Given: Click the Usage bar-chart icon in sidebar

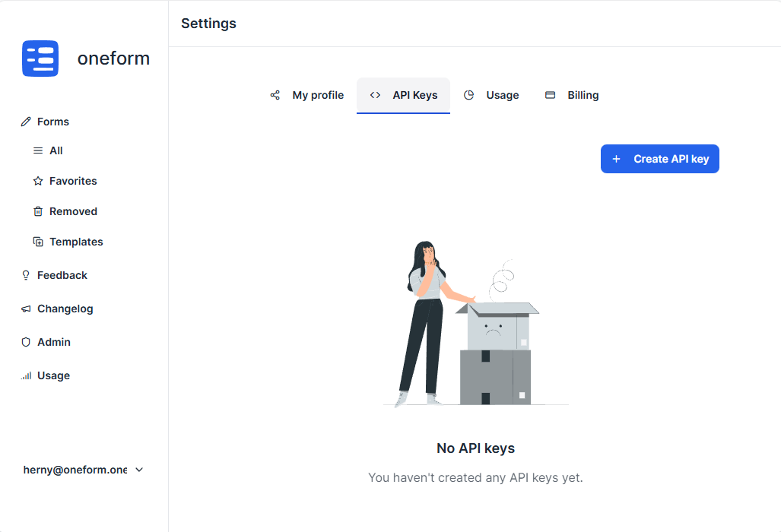Looking at the screenshot, I should click(25, 375).
